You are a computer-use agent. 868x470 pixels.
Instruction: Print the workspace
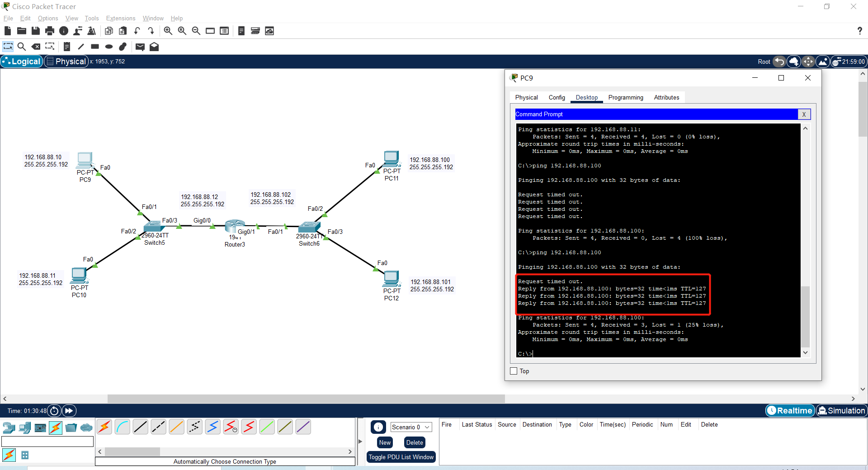(50, 31)
